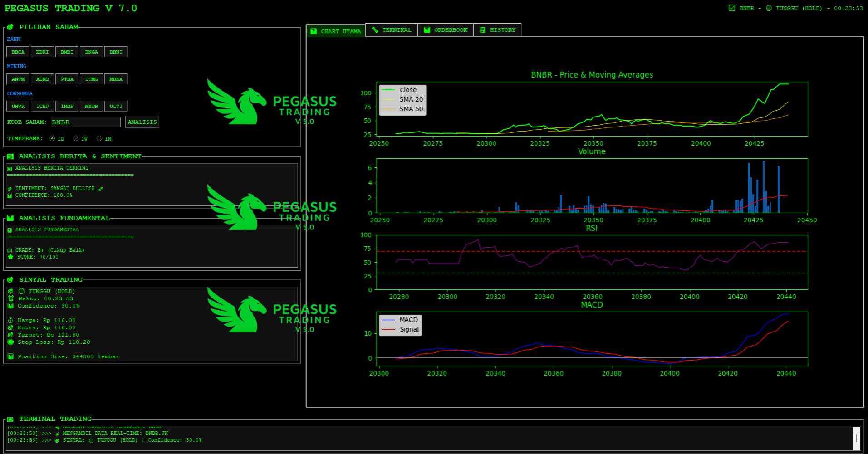Click the terminal log scrollbar
This screenshot has width=868, height=454.
pos(856,438)
